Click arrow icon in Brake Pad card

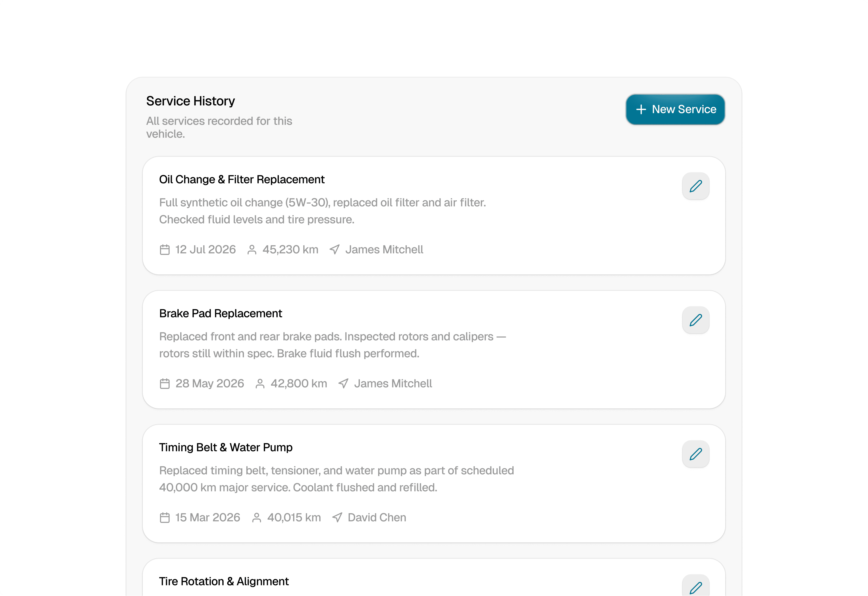343,384
